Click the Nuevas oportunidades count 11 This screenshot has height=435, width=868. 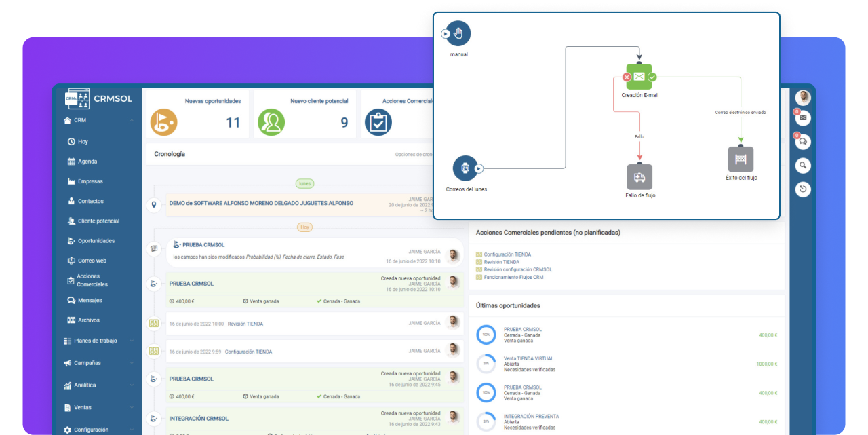[x=233, y=123]
